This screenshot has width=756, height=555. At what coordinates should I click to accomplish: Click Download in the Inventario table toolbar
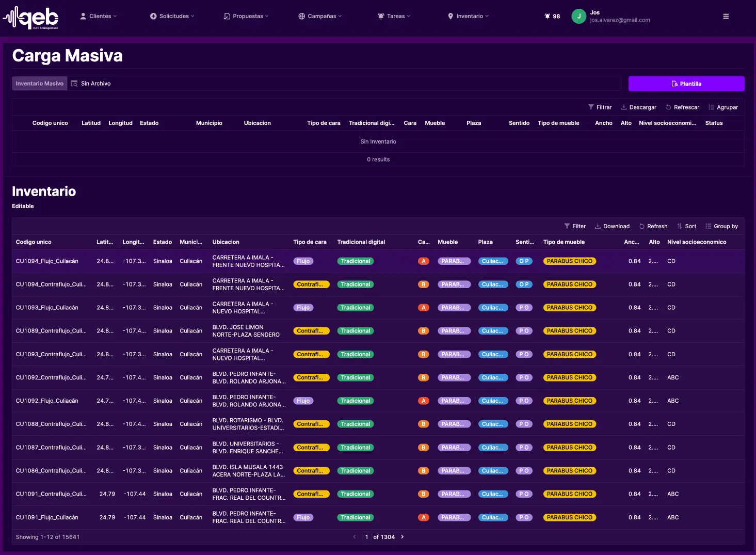612,226
